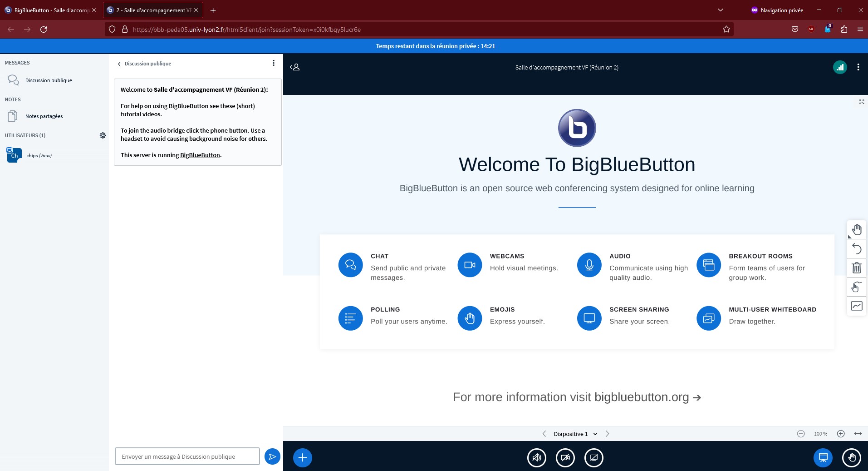Select the hand pan tool
Image resolution: width=868 pixels, height=471 pixels.
point(857,229)
